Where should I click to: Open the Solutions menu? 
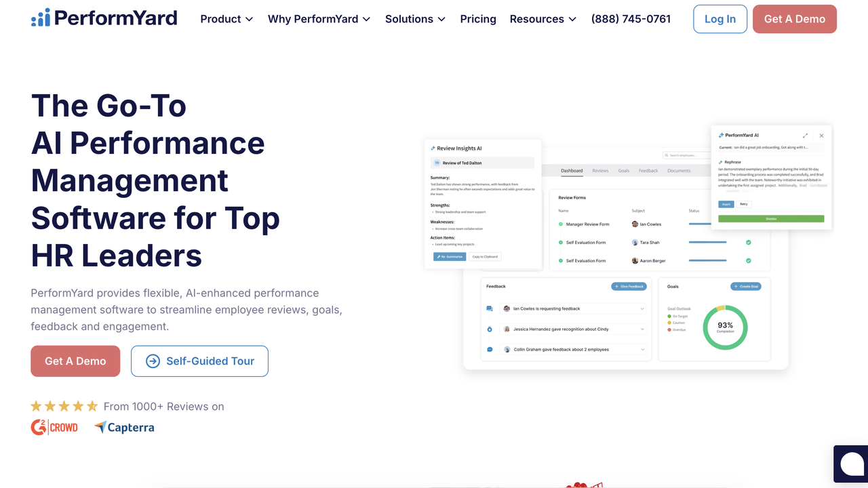pos(415,19)
